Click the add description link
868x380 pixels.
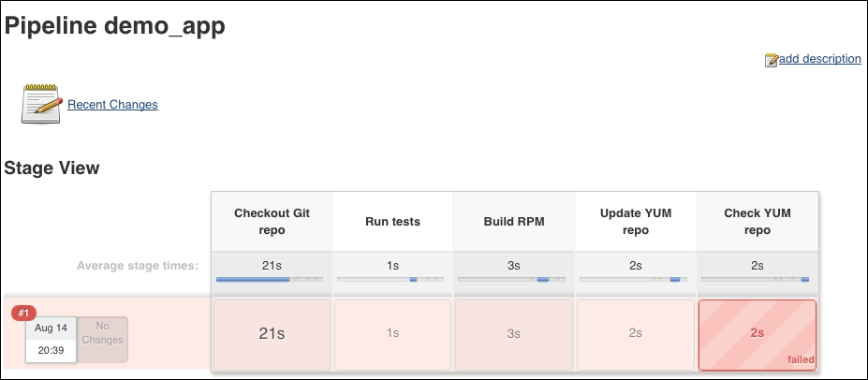point(820,59)
